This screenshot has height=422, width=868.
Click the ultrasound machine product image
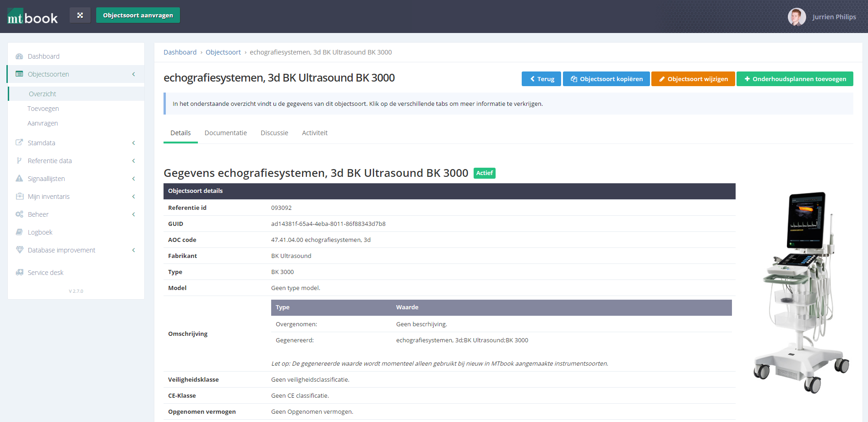[802, 292]
